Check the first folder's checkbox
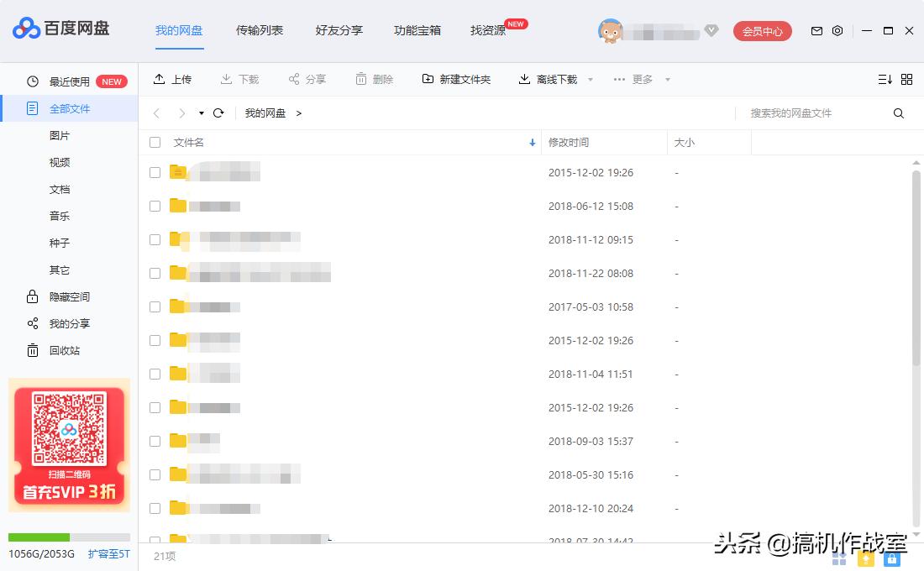 [x=155, y=172]
